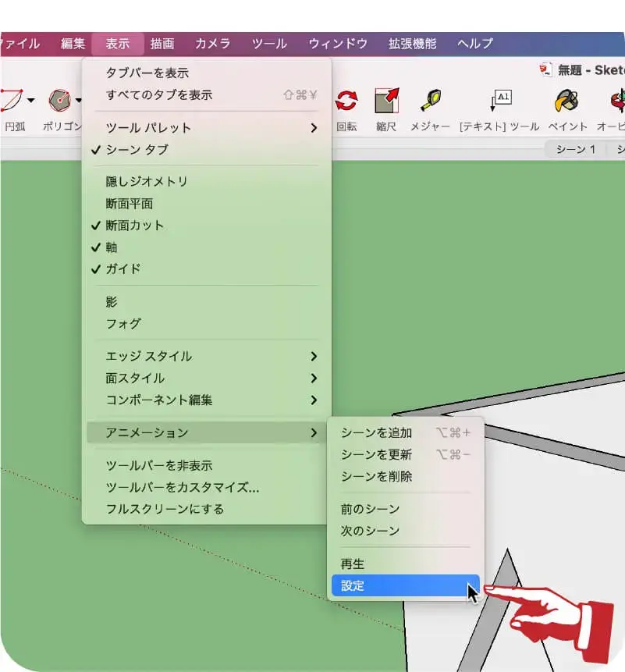Open the Text (テキスト) tool
Viewport: 625px width, 672px height.
tap(500, 99)
